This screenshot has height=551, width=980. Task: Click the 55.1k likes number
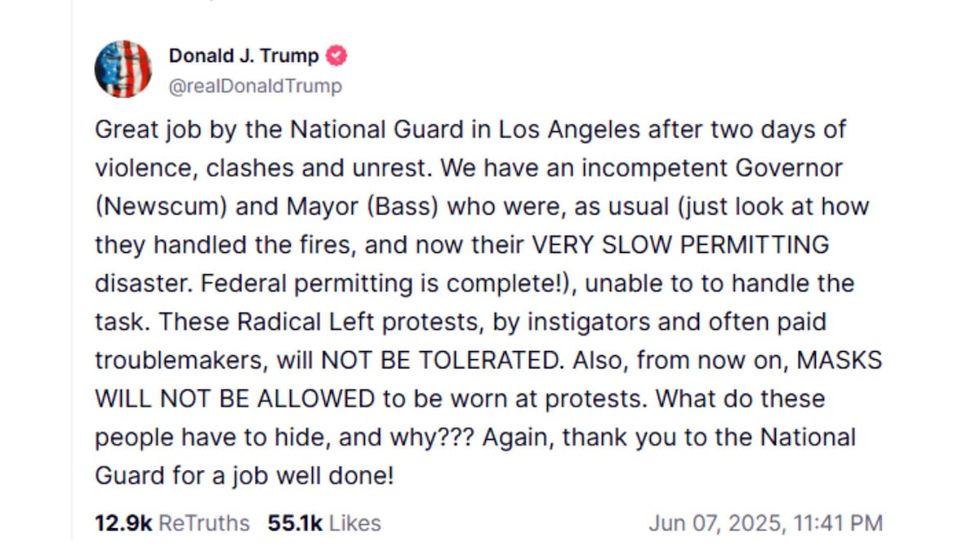point(295,523)
